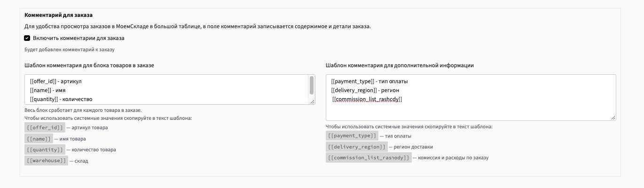Click the [[payment_type]] system value tag
This screenshot has height=188, width=644.
tap(352, 136)
